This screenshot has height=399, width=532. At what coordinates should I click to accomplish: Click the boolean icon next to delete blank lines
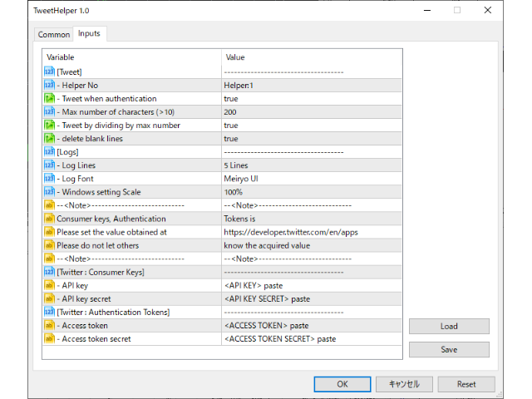[49, 139]
